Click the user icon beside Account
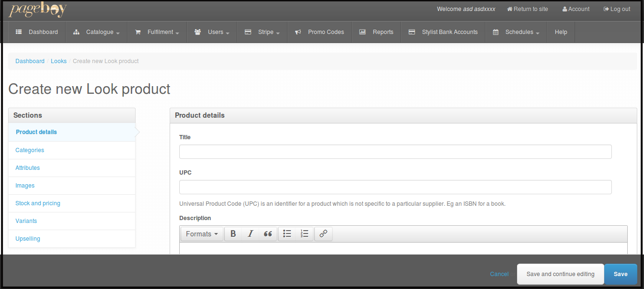Viewport: 644px width, 289px height. pos(565,9)
